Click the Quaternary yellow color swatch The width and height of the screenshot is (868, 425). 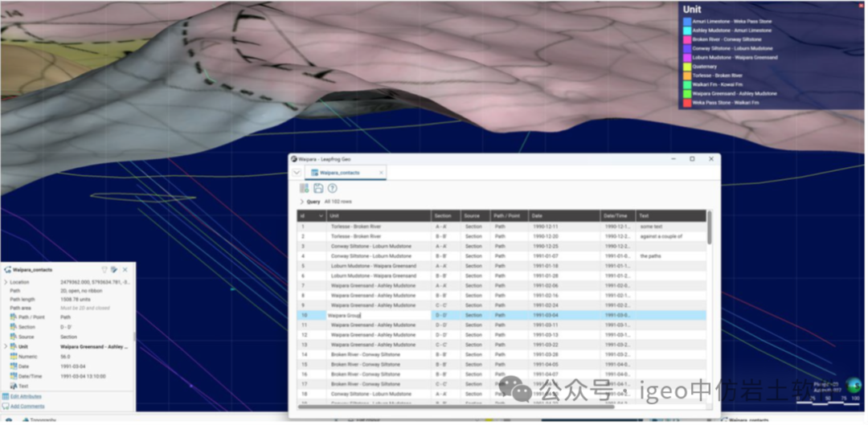click(686, 67)
